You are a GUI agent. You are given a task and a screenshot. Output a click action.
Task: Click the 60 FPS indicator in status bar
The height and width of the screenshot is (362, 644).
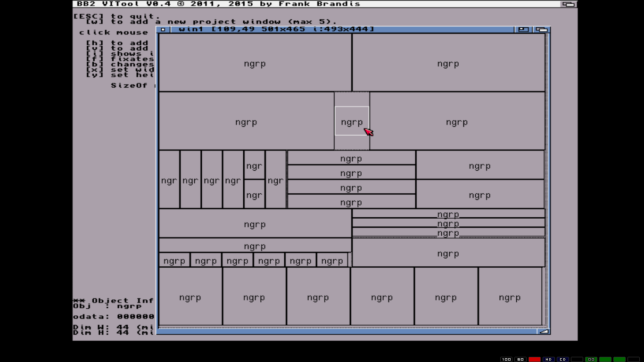click(x=520, y=359)
